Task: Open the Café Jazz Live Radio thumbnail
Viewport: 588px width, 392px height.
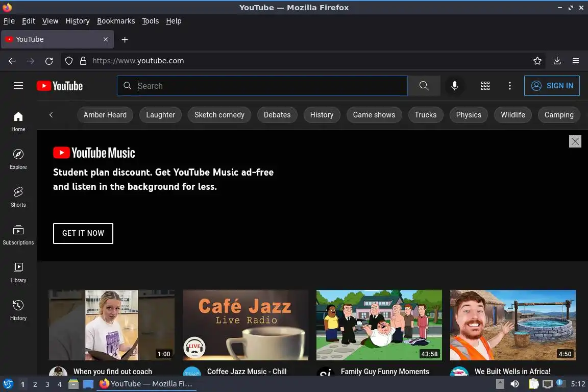Action: click(245, 325)
